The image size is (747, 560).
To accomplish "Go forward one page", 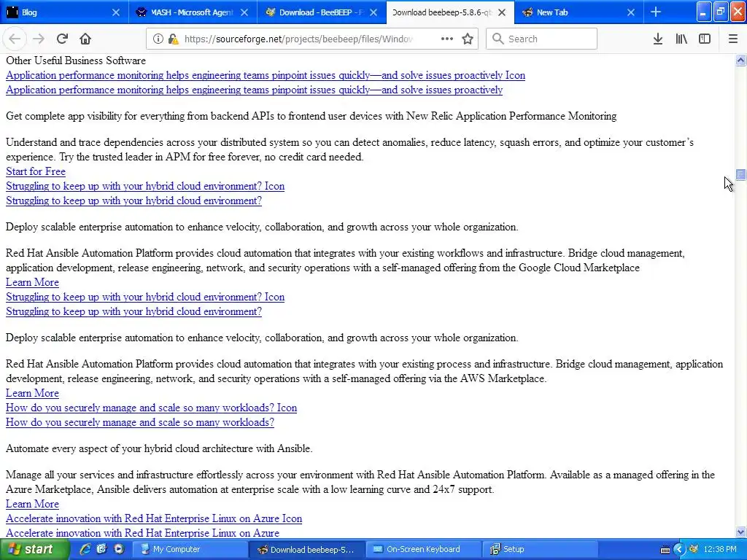I will pos(39,39).
